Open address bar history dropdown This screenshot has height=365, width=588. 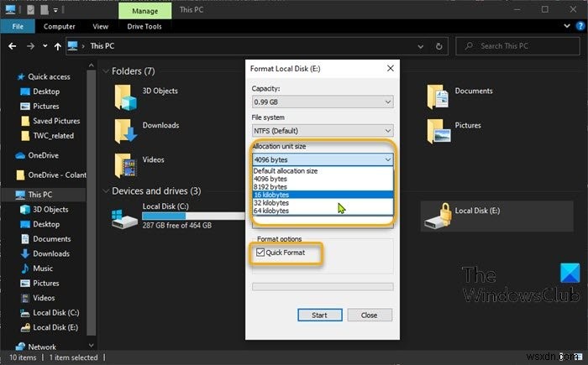[x=421, y=46]
